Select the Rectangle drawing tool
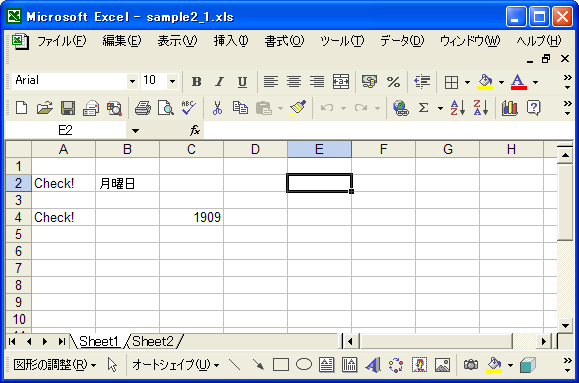Image resolution: width=579 pixels, height=383 pixels. [x=281, y=365]
